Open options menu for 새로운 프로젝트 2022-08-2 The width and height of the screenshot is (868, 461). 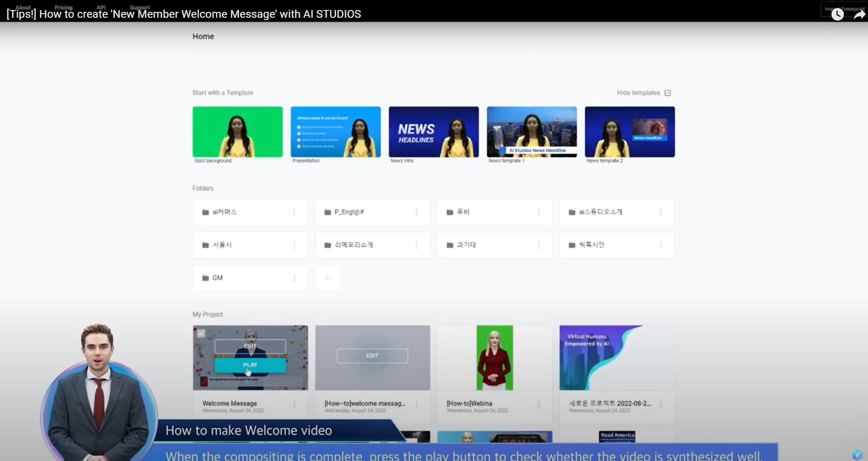(x=661, y=404)
